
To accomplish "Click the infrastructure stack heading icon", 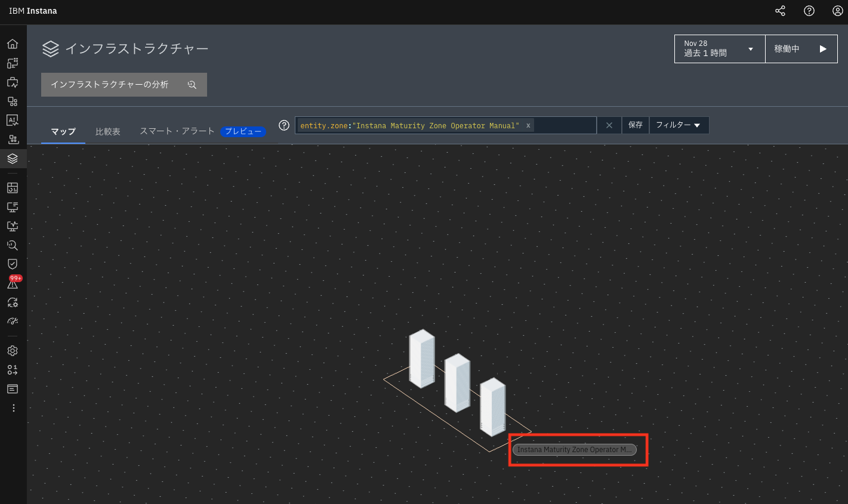I will pyautogui.click(x=51, y=49).
